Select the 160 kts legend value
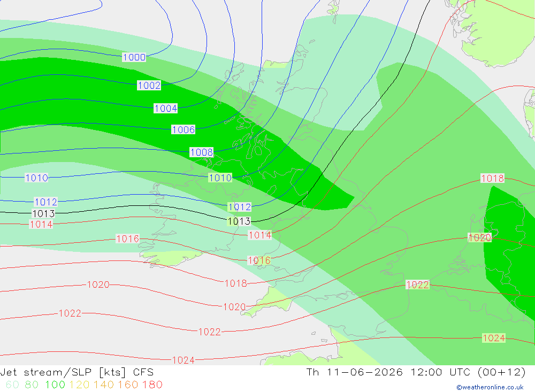 (x=128, y=385)
